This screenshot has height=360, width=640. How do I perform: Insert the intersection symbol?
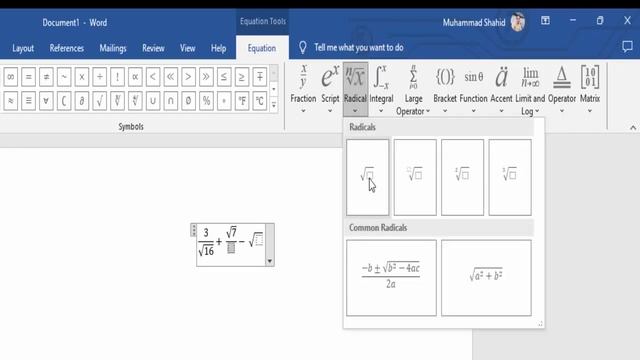[x=171, y=101]
